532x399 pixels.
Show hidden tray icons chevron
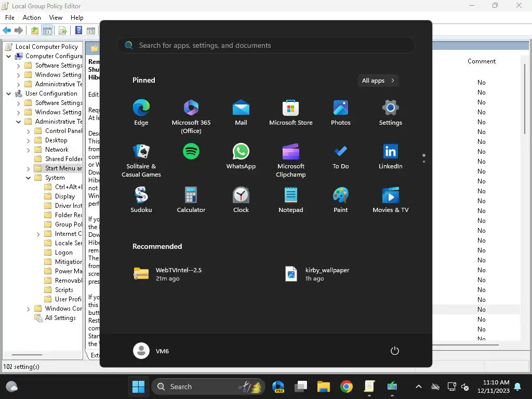pyautogui.click(x=419, y=387)
